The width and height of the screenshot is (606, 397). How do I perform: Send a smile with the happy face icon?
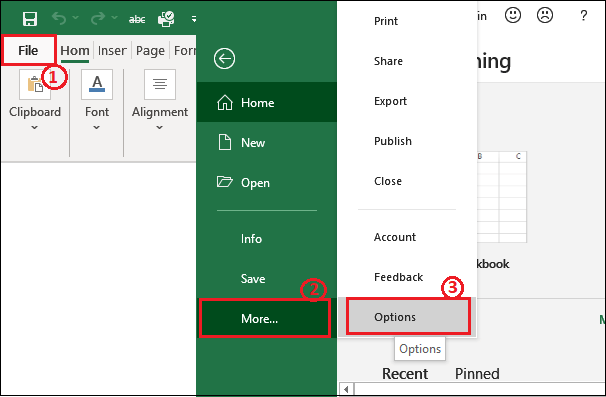(513, 15)
